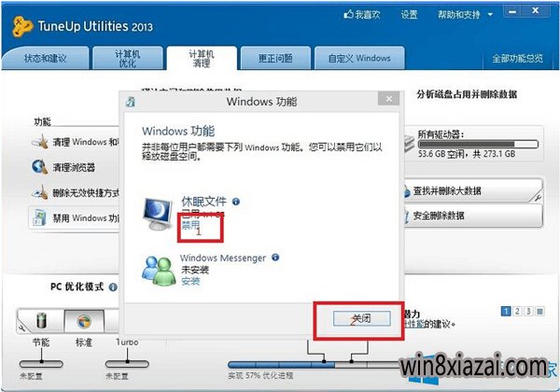Screen dimensions: 560x392
Task: Click the wrench icon in the mode panel
Action: (x=21, y=328)
